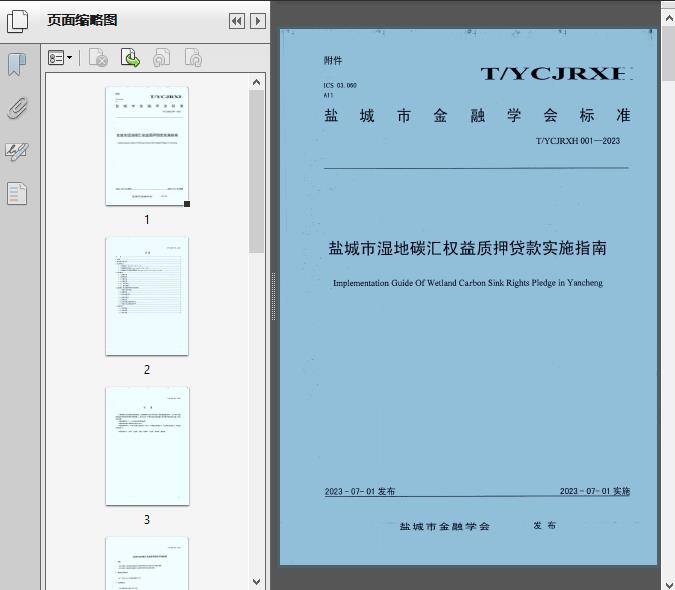The width and height of the screenshot is (675, 590).
Task: Click the ICS 03.060 classification text
Action: (x=340, y=85)
